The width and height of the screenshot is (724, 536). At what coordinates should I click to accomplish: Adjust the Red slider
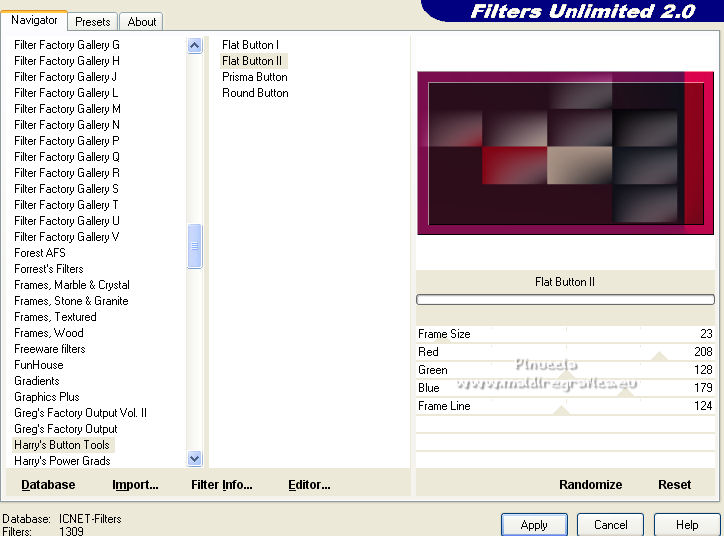pyautogui.click(x=565, y=352)
